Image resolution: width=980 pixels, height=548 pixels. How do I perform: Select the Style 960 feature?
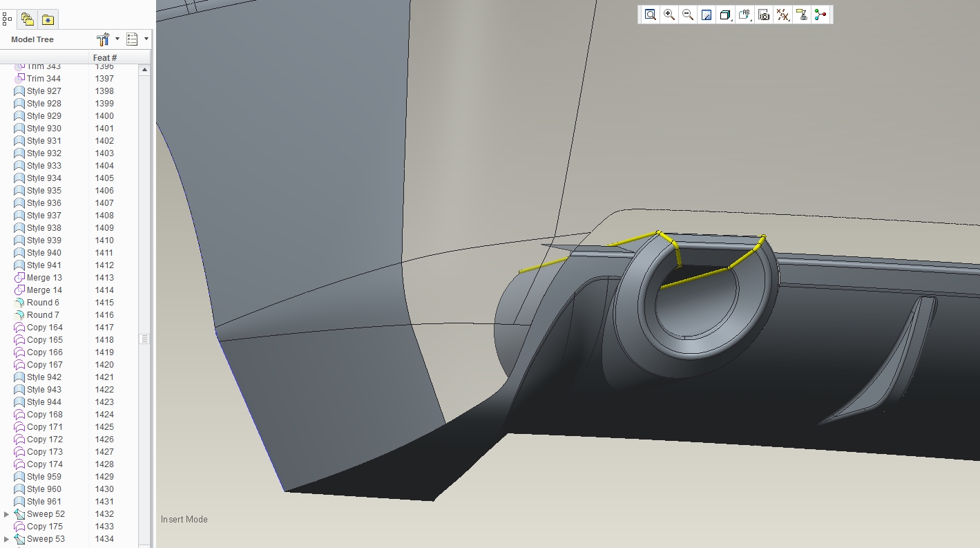click(x=44, y=489)
